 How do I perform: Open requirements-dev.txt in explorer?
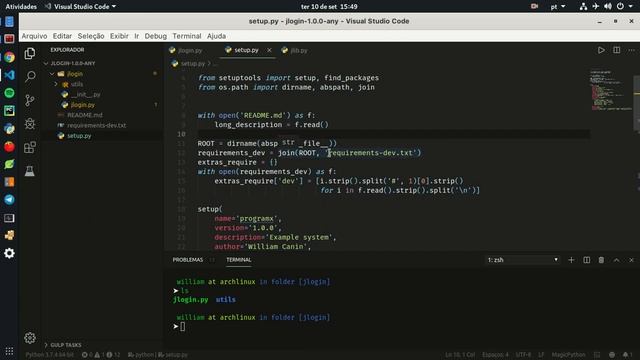click(x=97, y=125)
